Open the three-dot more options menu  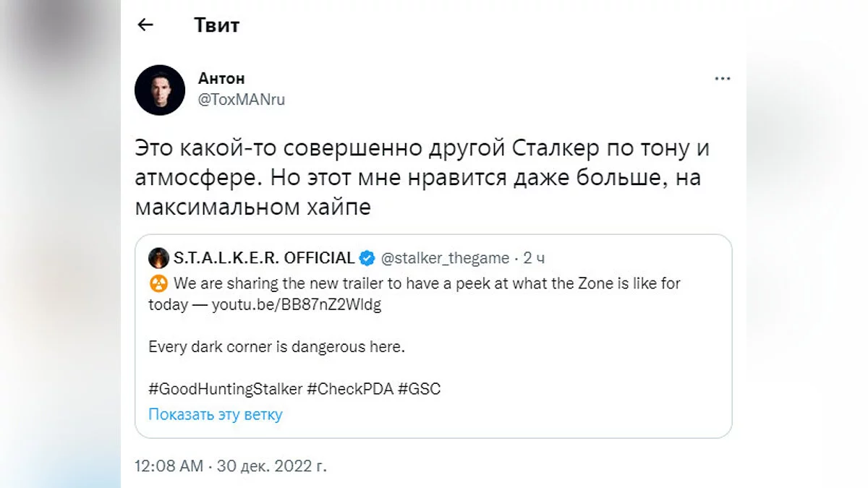722,79
